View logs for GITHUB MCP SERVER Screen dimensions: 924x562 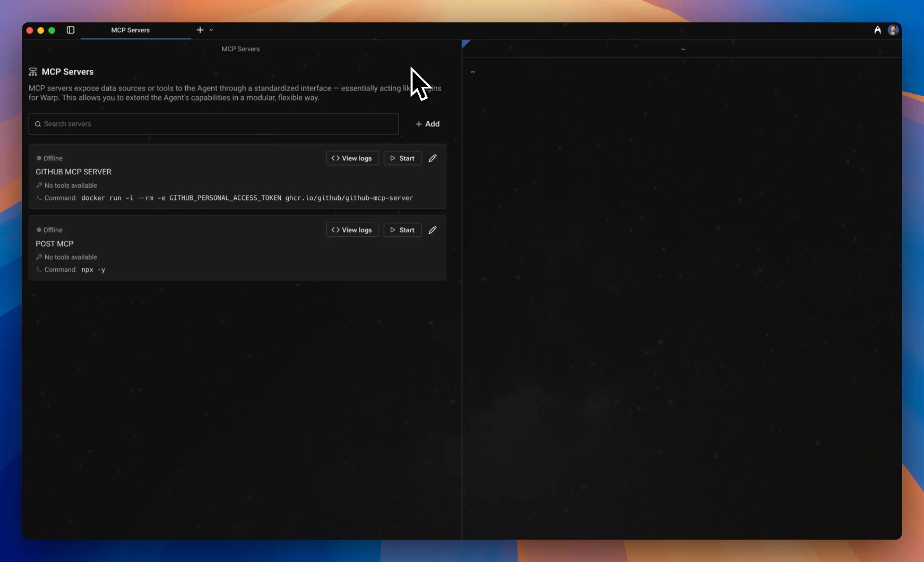352,158
